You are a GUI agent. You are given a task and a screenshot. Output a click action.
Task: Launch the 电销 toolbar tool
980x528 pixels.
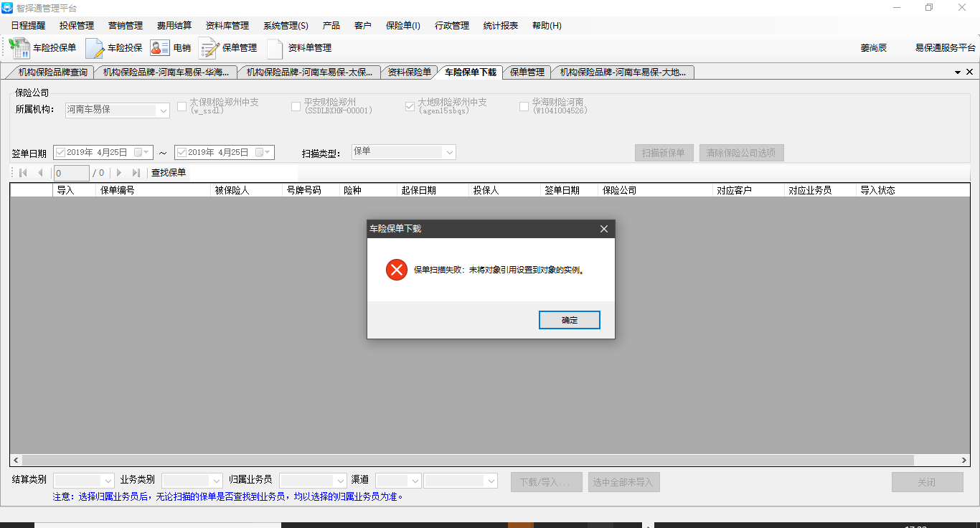coord(171,48)
